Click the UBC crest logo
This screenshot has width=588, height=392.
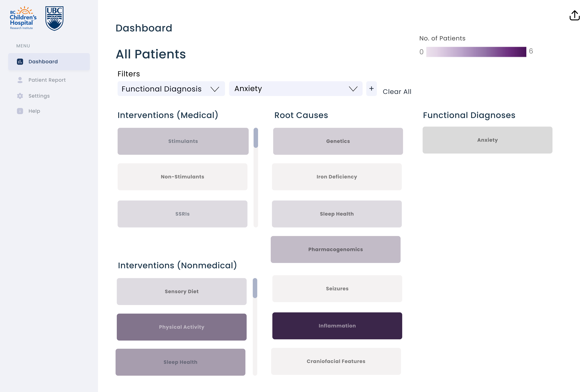[54, 18]
